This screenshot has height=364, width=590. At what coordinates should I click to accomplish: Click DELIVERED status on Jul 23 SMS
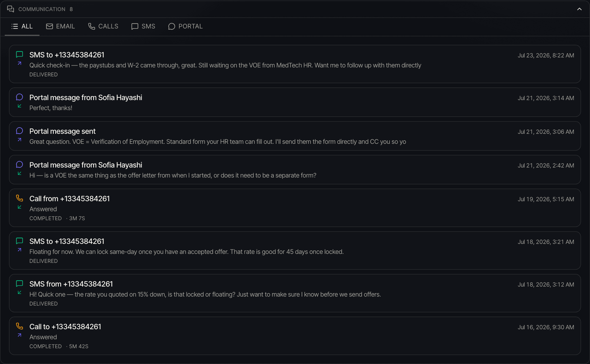pos(43,75)
